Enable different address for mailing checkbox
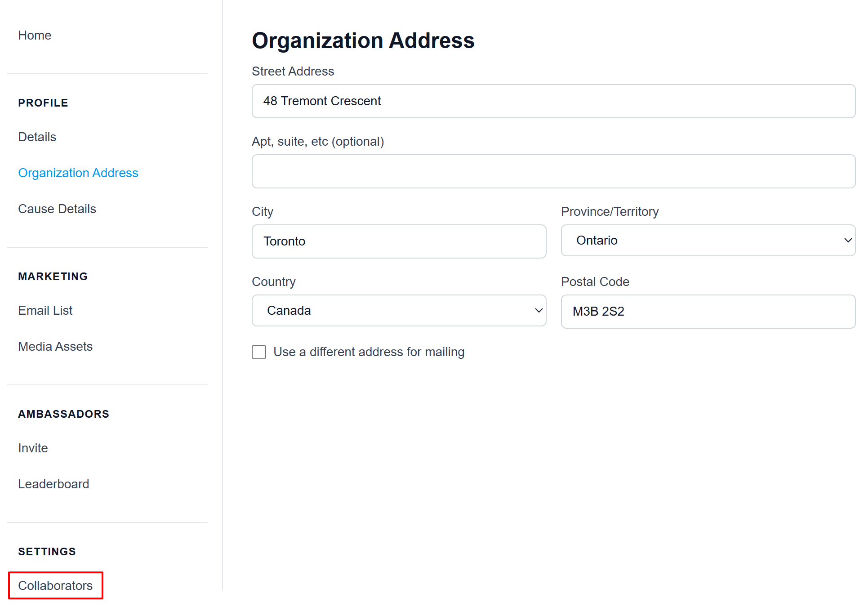The image size is (864, 616). pos(259,352)
